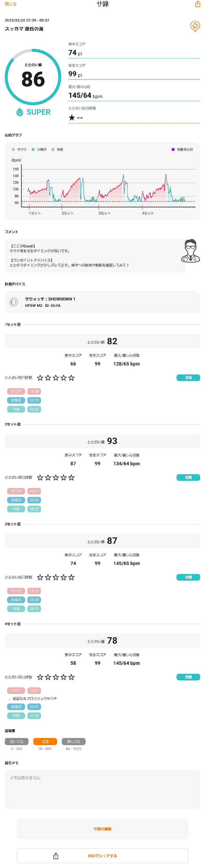Tap the 浮遊 tag on set 1

pyautogui.click(x=188, y=378)
